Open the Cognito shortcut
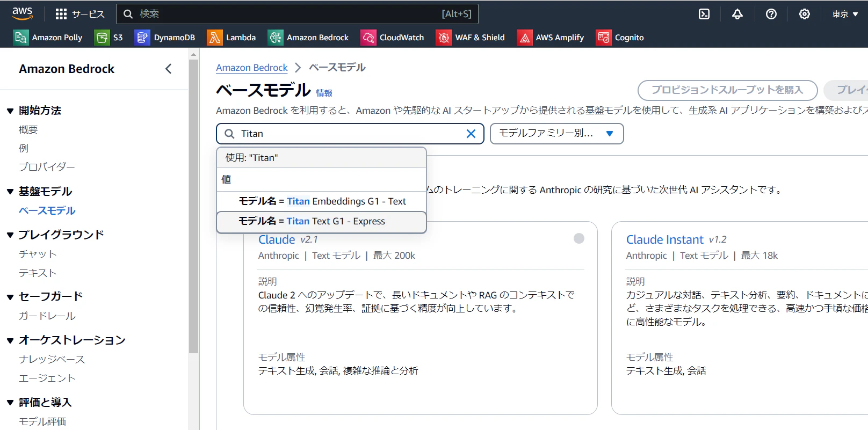The image size is (868, 430). click(x=620, y=38)
